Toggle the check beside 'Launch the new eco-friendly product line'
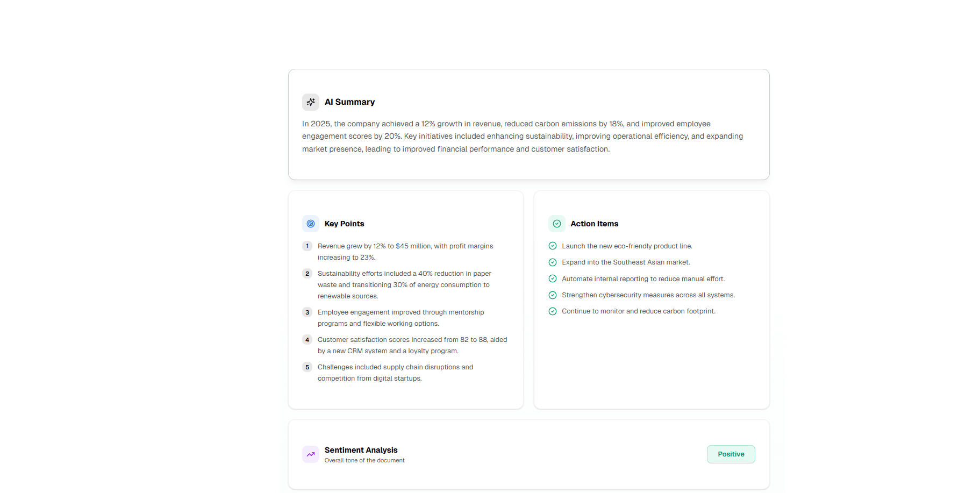This screenshot has width=980, height=493. [553, 246]
